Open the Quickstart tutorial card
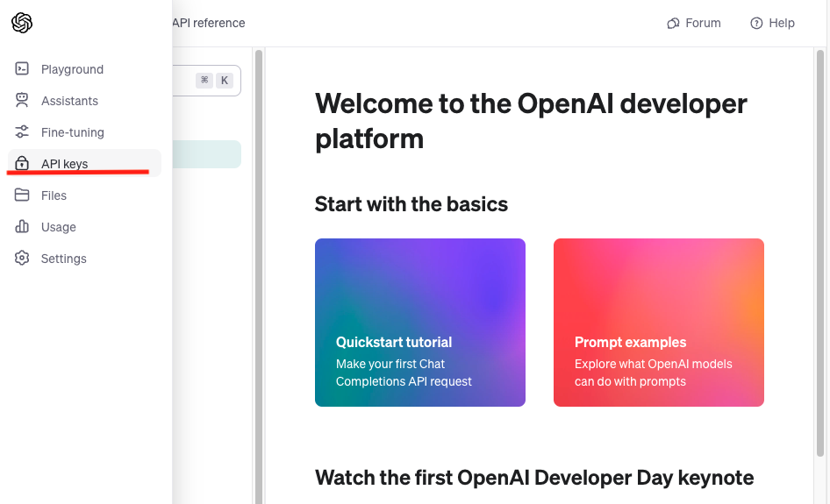 (419, 322)
